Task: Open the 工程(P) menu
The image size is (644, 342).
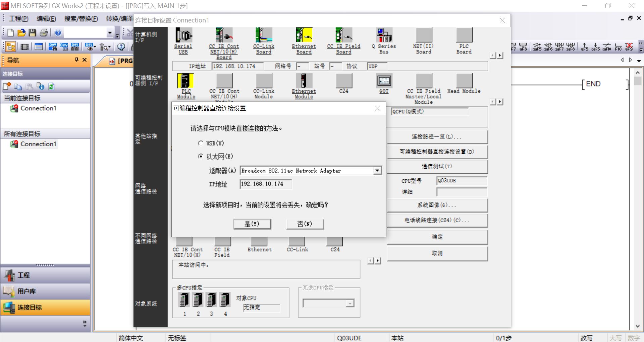Action: coord(18,18)
